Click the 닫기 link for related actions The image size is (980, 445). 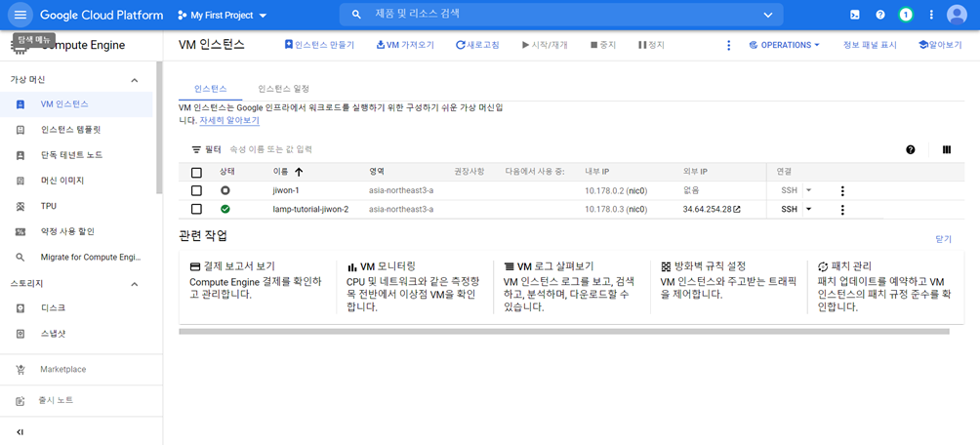click(943, 239)
